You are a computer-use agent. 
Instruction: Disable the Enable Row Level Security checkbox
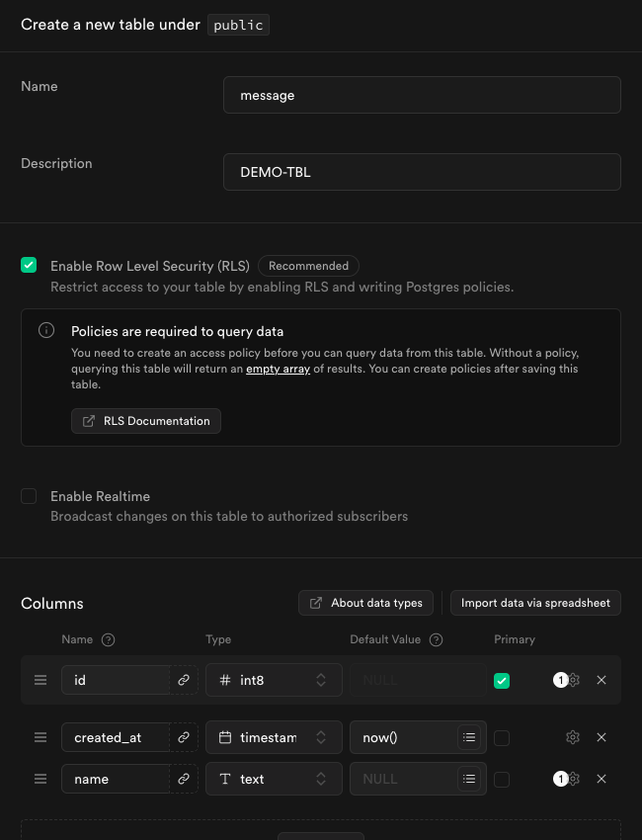click(29, 265)
